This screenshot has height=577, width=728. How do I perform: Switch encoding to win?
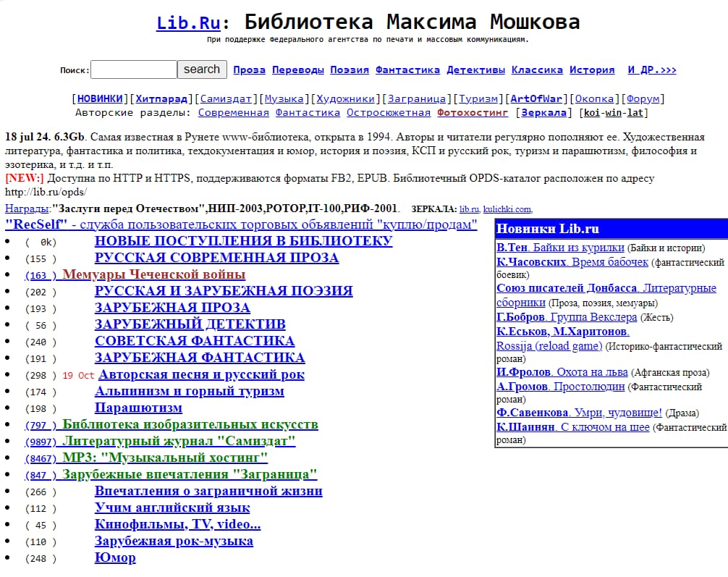614,113
